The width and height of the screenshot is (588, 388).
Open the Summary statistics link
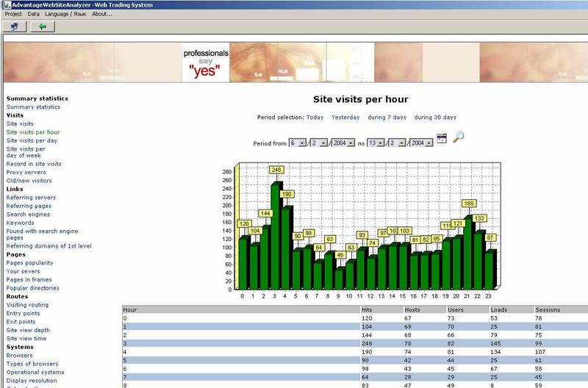click(33, 107)
